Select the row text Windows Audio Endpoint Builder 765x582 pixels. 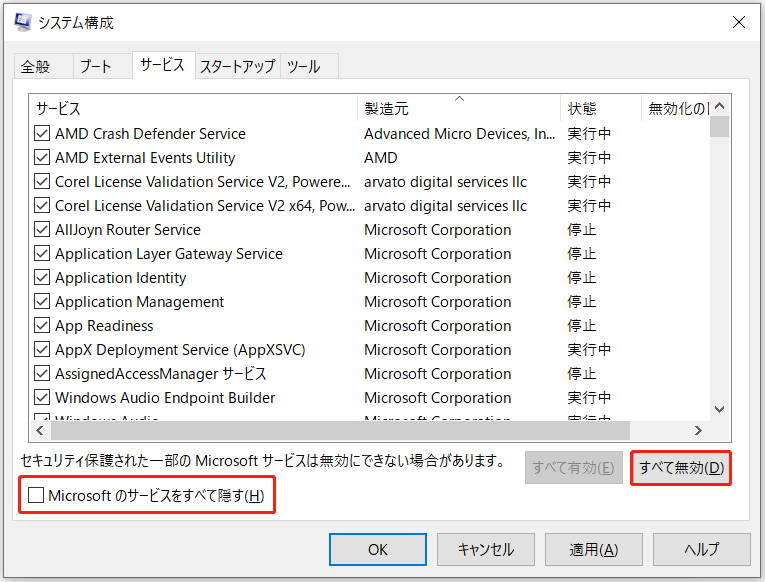[x=165, y=397]
